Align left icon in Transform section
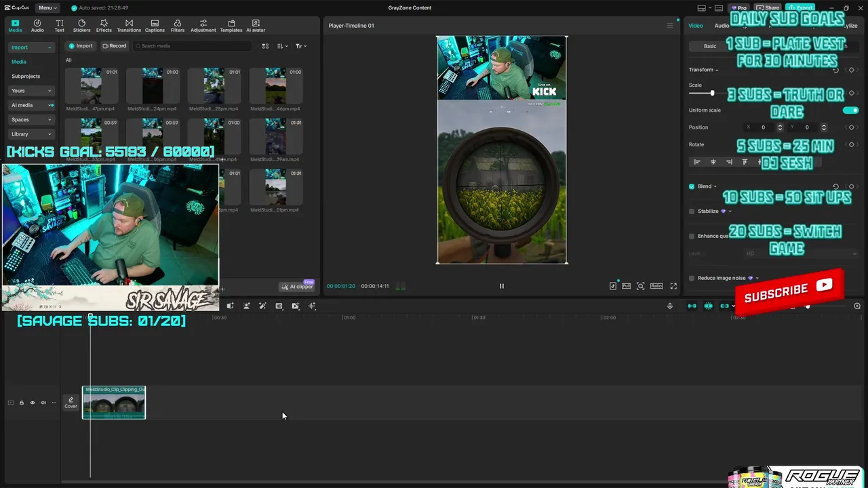868x488 pixels. (697, 162)
